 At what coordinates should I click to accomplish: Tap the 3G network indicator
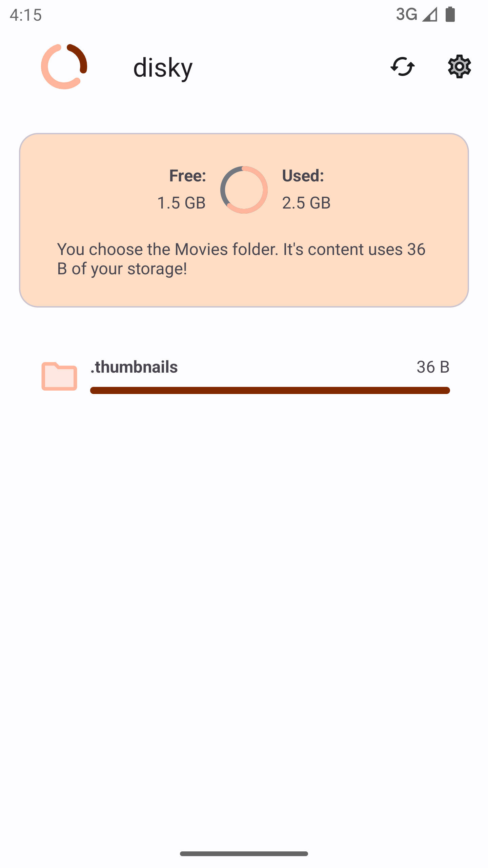(406, 14)
